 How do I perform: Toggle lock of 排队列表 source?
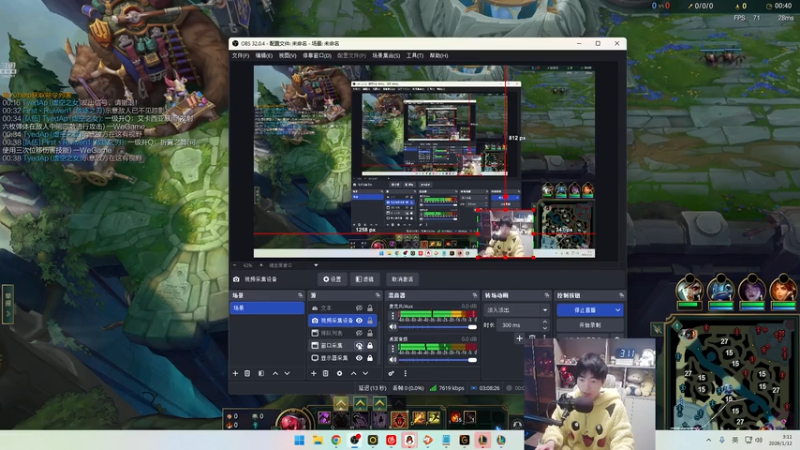(x=370, y=333)
